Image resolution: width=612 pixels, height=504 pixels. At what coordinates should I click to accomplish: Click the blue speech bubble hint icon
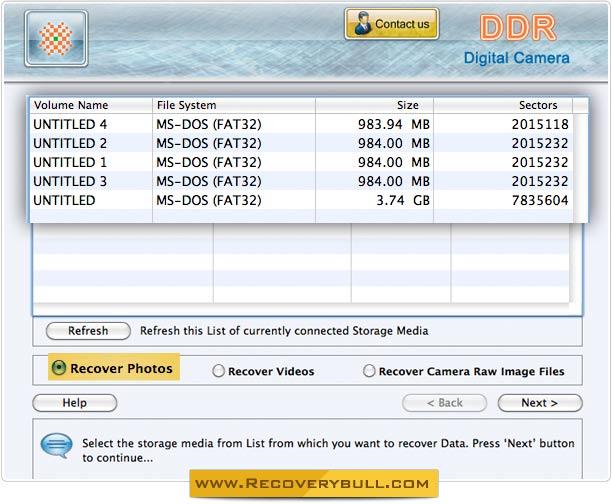coord(57,445)
